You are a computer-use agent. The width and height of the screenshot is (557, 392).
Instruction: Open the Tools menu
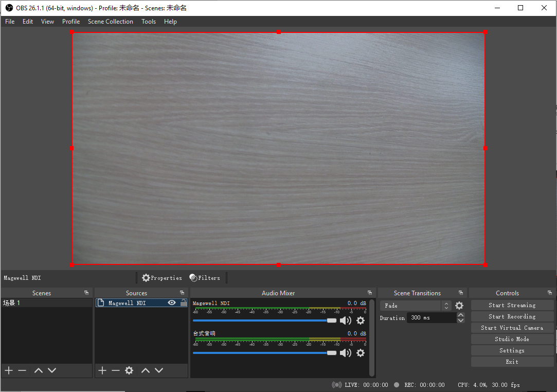149,21
